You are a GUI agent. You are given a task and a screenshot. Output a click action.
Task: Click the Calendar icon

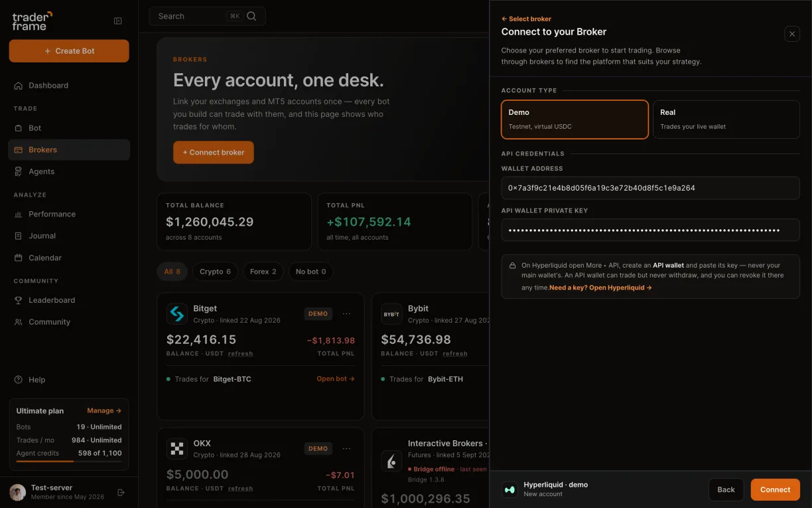click(x=19, y=258)
